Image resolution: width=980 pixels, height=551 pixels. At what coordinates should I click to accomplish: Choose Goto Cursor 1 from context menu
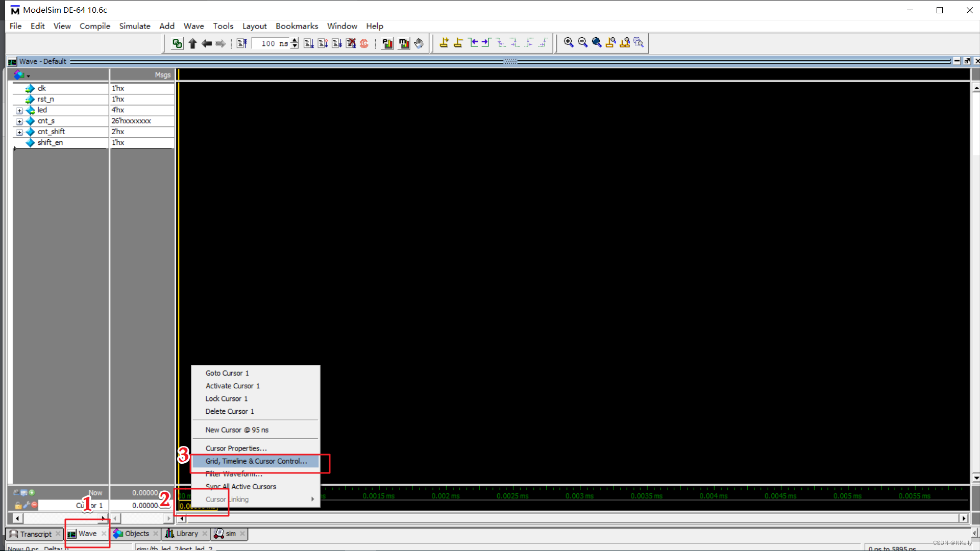tap(256, 373)
